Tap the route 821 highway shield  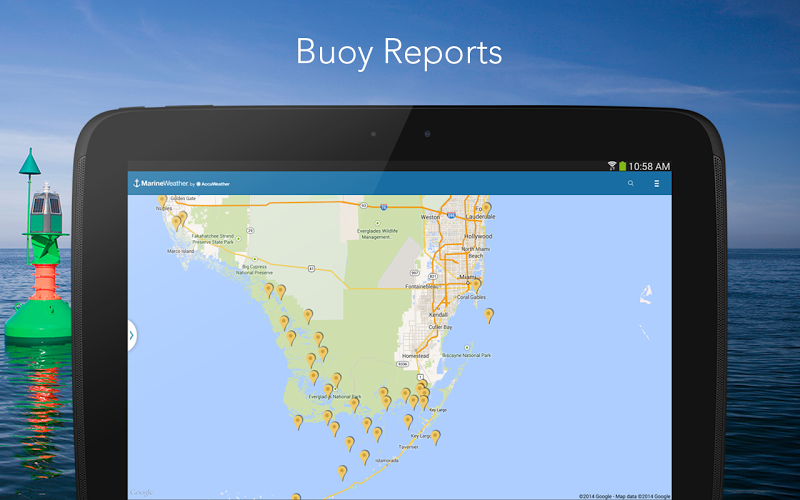click(x=434, y=276)
